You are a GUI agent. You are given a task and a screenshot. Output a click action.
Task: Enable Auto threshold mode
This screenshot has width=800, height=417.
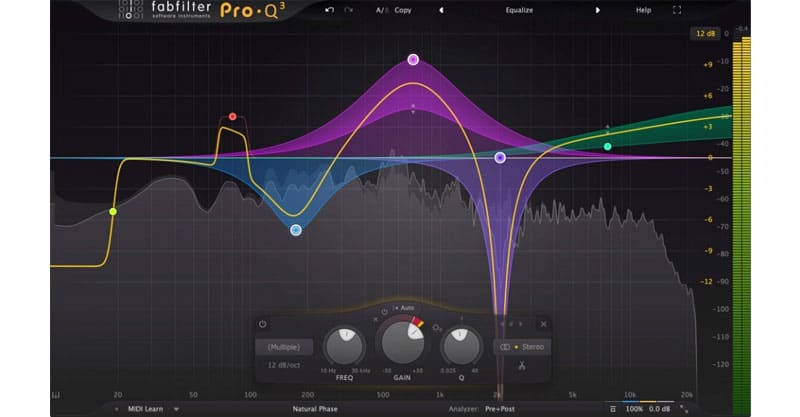point(404,308)
